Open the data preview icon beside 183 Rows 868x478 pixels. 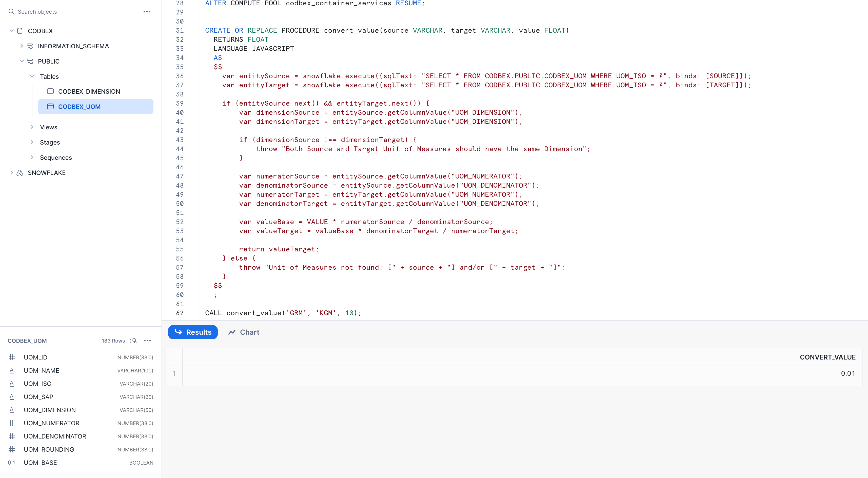point(133,341)
